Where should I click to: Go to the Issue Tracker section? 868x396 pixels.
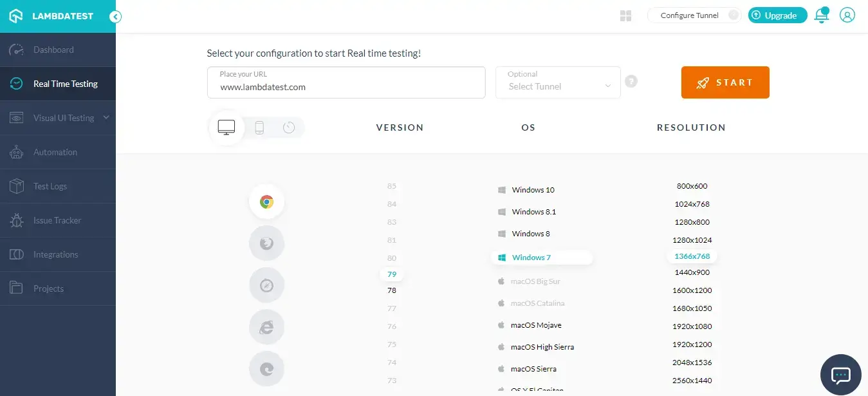[58, 220]
